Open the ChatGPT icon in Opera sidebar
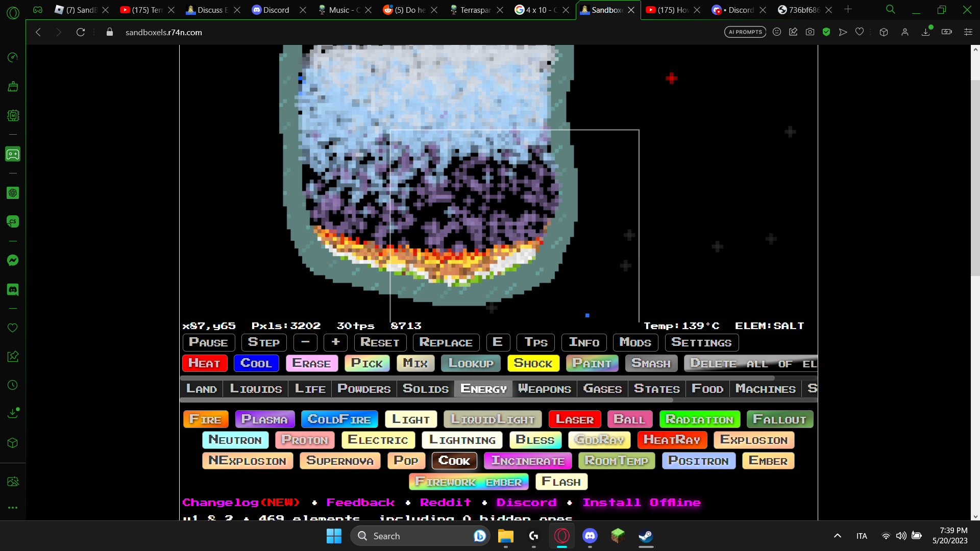 point(13,193)
